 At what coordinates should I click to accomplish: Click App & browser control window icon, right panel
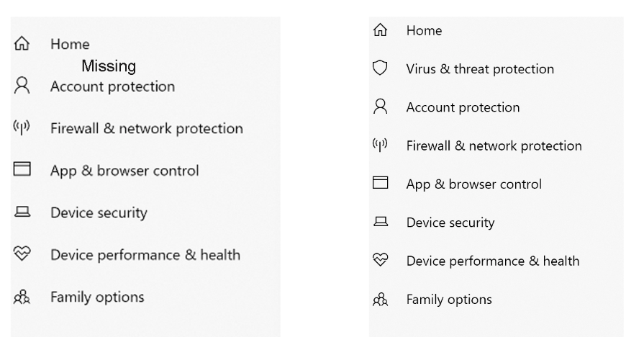pos(380,184)
